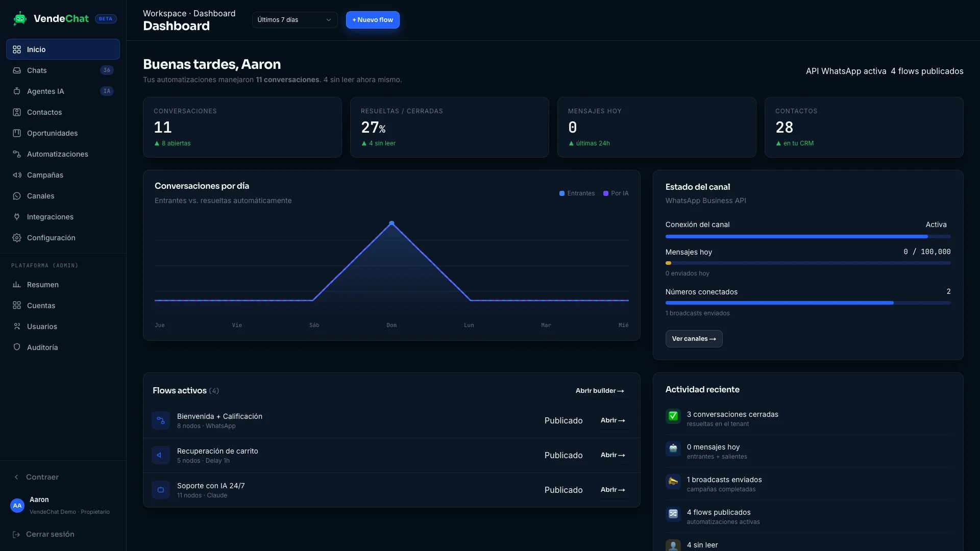Click the Oportunidades board icon
This screenshot has width=980, height=551.
[17, 133]
